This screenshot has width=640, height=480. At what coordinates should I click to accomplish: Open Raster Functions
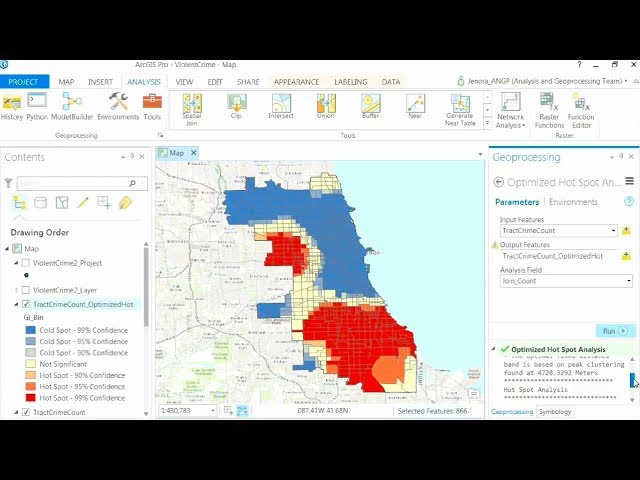(549, 110)
